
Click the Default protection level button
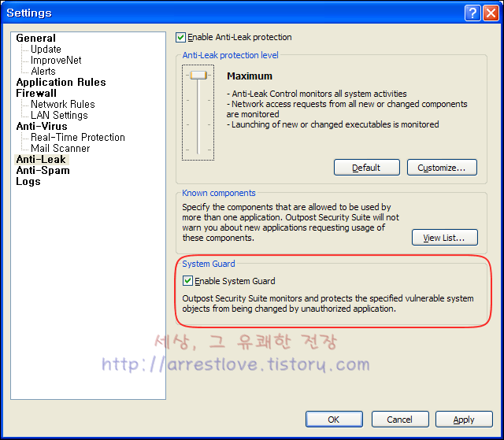click(x=367, y=168)
